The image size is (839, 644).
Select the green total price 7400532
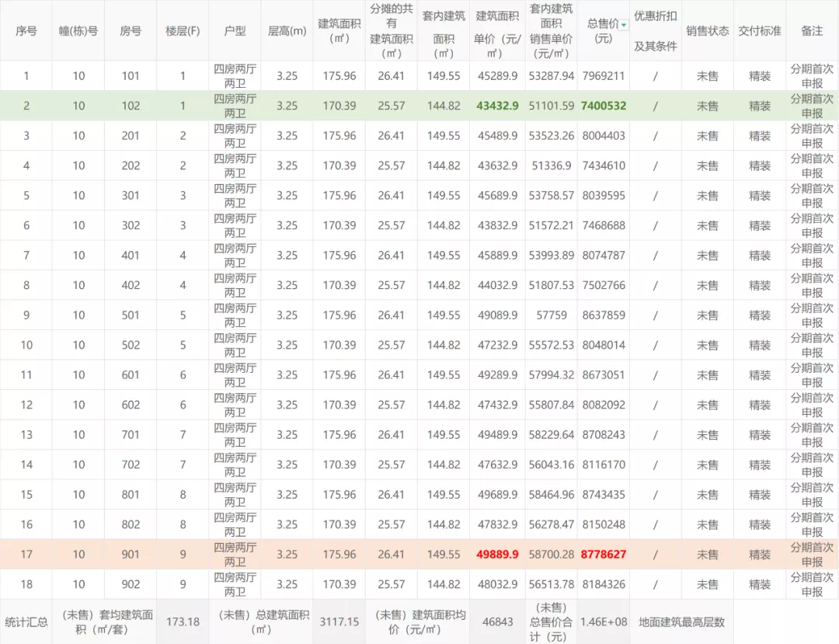click(x=603, y=106)
